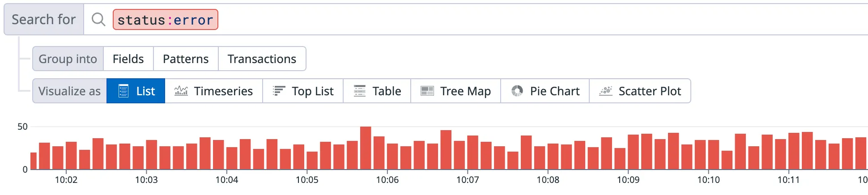Click the Group into label
The width and height of the screenshot is (868, 195).
(x=68, y=59)
